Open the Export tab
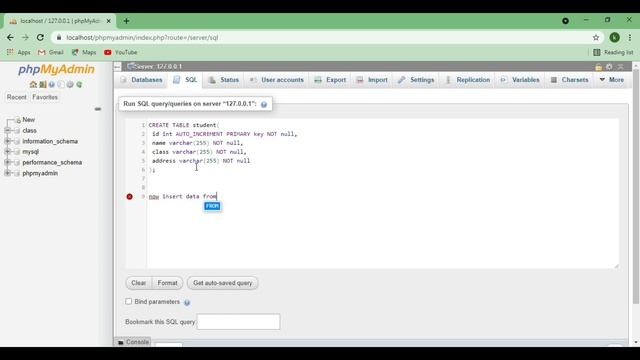The image size is (640, 360). tap(330, 80)
